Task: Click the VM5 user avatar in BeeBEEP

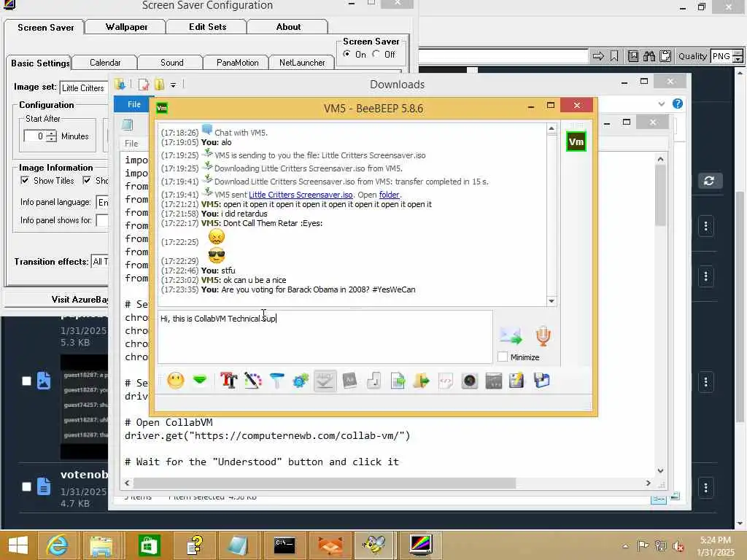Action: pyautogui.click(x=576, y=141)
